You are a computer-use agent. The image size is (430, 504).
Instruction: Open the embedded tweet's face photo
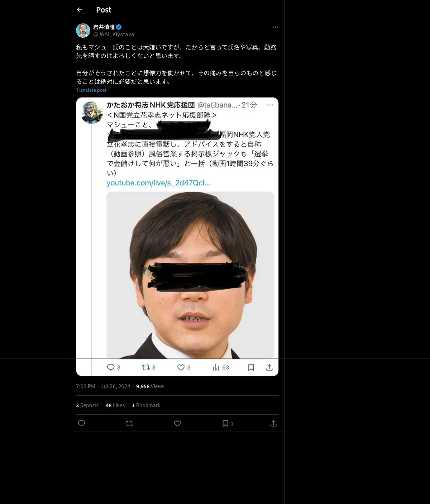190,275
